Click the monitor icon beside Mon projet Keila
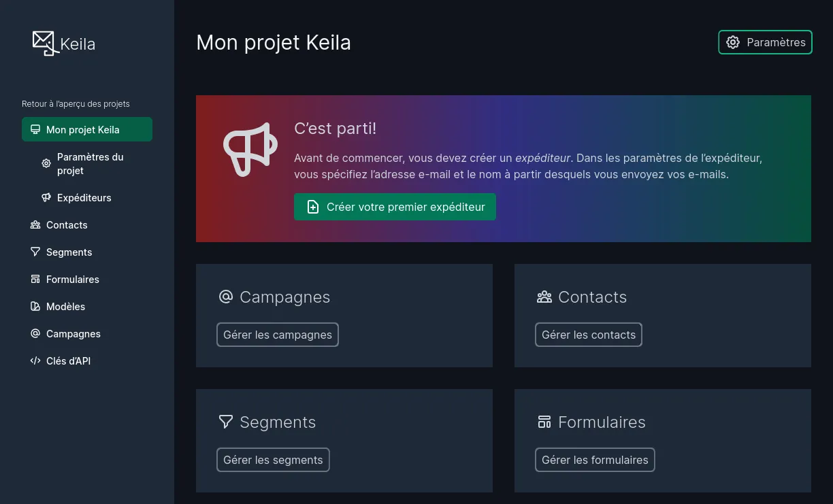This screenshot has height=504, width=833. coord(35,129)
